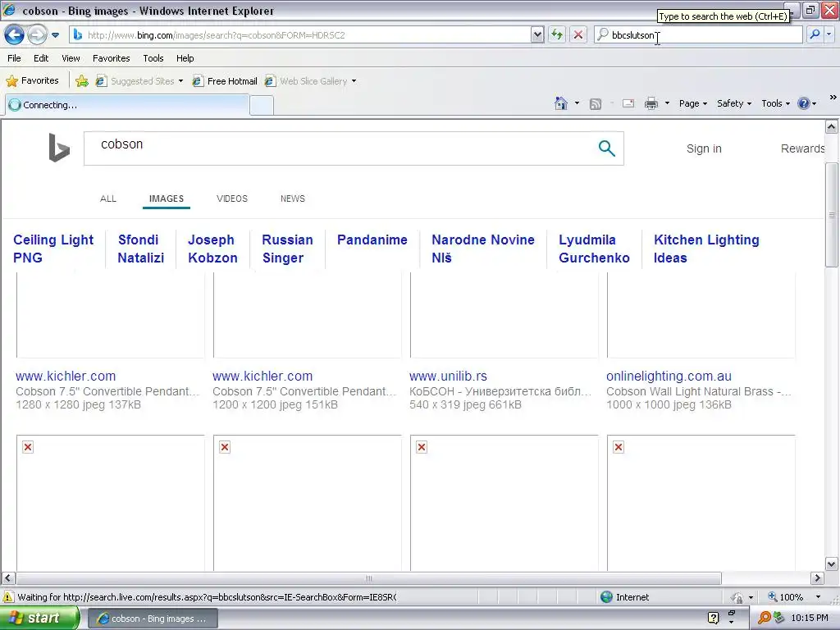Open the Page command bar menu

693,103
